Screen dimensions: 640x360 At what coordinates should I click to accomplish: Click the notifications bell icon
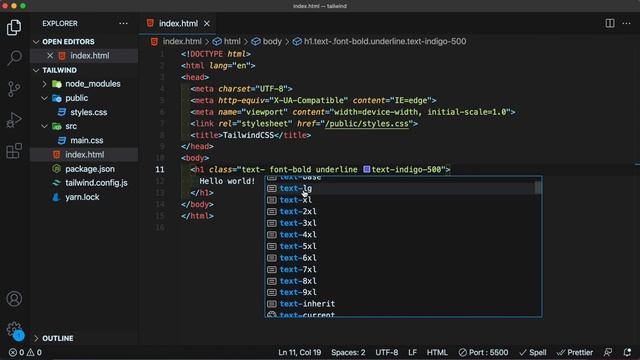tap(627, 352)
